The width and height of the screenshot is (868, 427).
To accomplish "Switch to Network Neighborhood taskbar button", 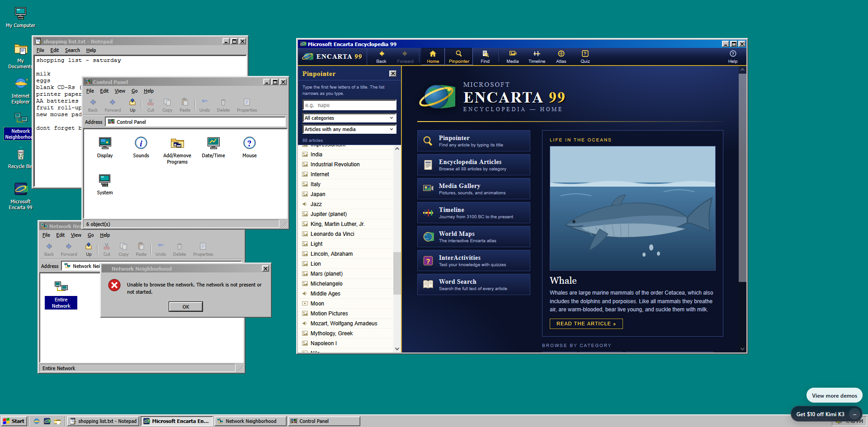I will (x=250, y=421).
